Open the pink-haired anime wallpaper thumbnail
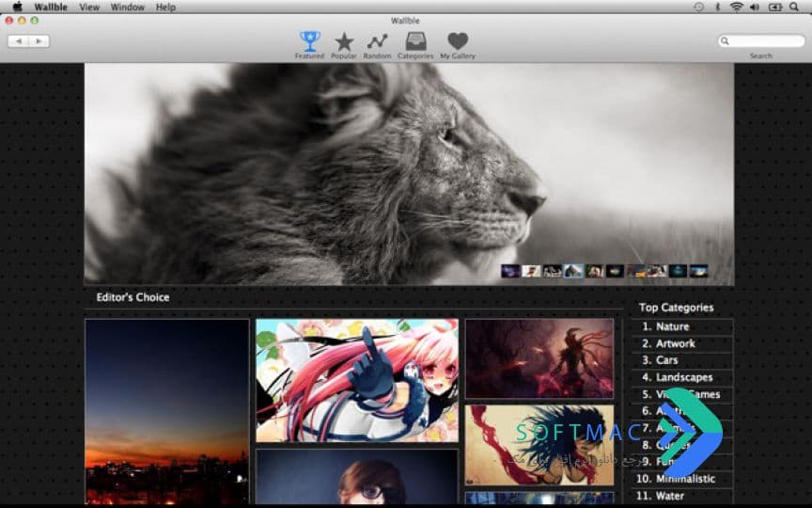Image resolution: width=812 pixels, height=508 pixels. click(357, 380)
